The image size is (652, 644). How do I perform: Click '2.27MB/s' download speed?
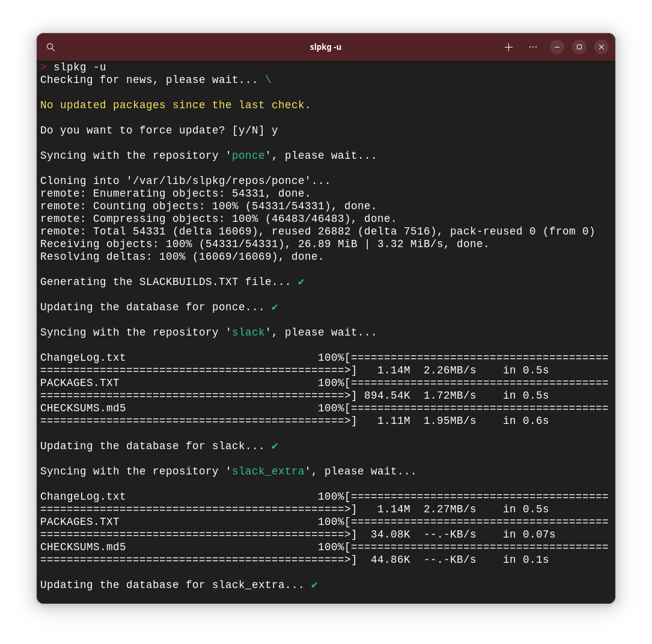tap(449, 509)
